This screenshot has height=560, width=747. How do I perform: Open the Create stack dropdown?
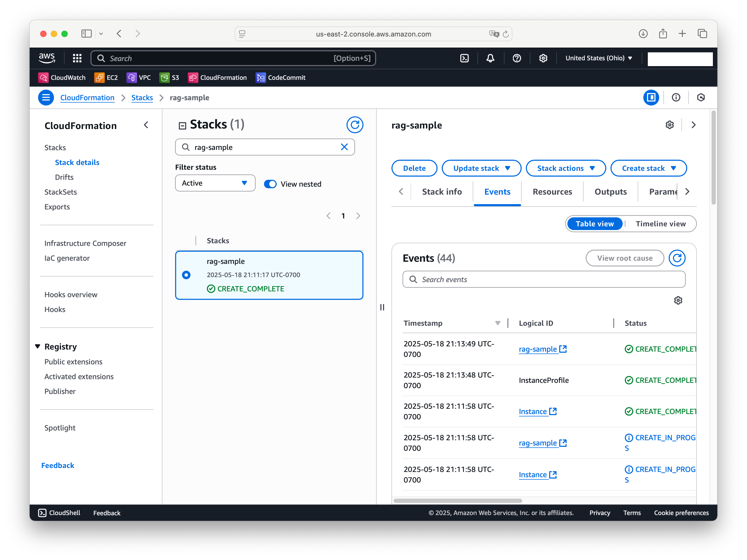[x=648, y=168]
